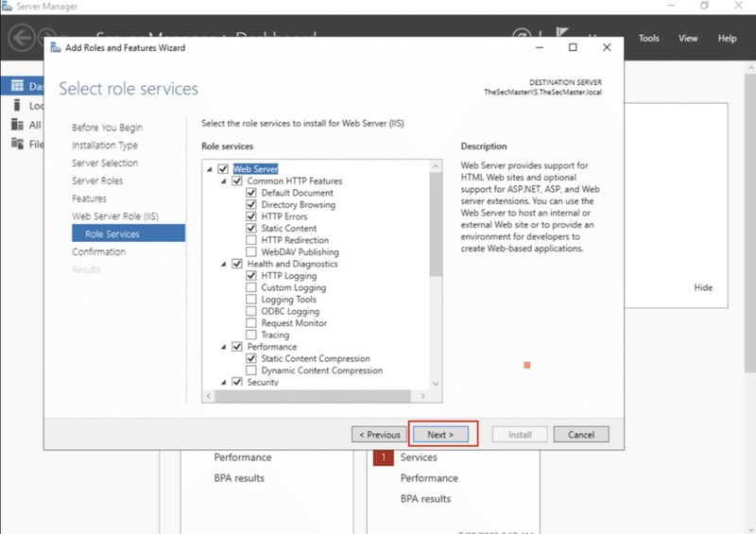The image size is (756, 534).
Task: Enable ODBC Logging
Action: click(x=251, y=311)
